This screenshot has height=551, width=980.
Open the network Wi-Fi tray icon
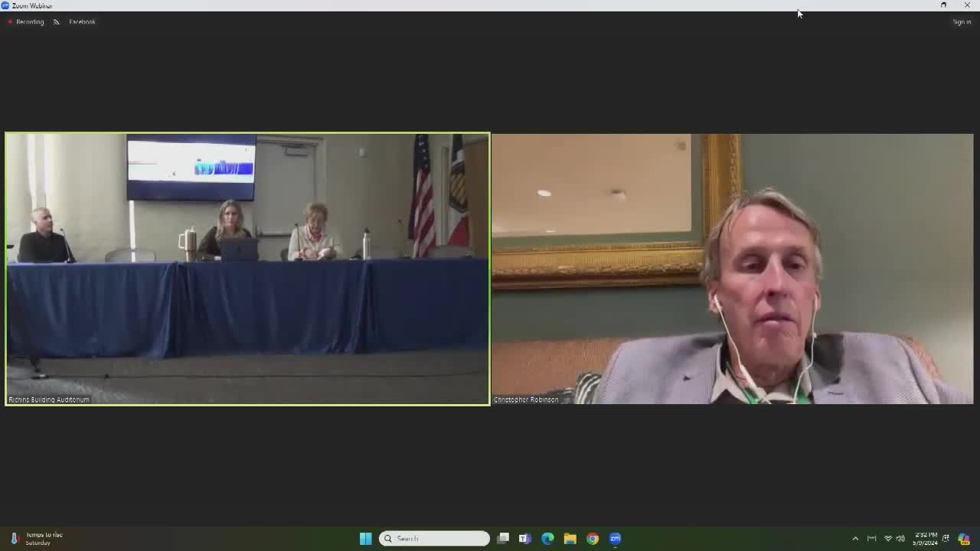[888, 539]
